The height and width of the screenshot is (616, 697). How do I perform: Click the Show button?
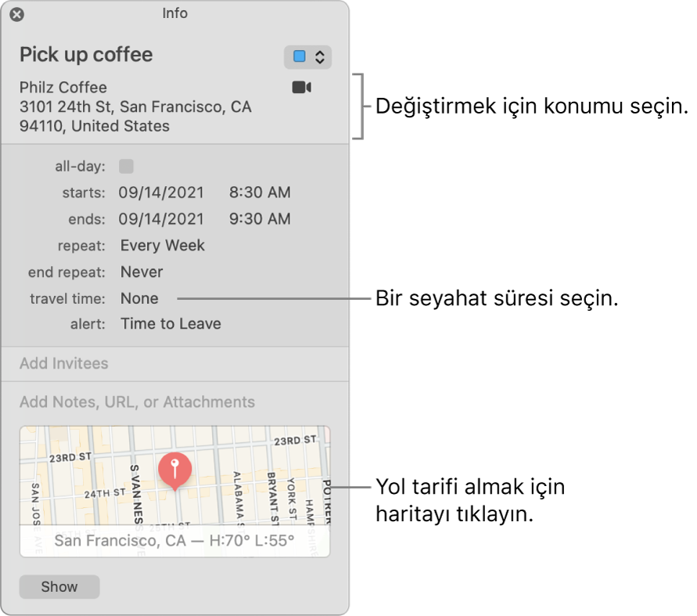(59, 586)
